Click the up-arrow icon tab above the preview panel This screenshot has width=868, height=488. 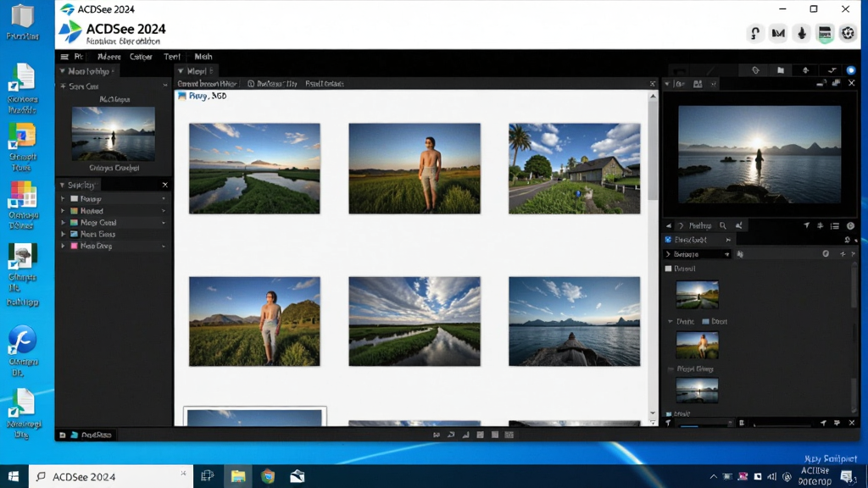pyautogui.click(x=805, y=70)
